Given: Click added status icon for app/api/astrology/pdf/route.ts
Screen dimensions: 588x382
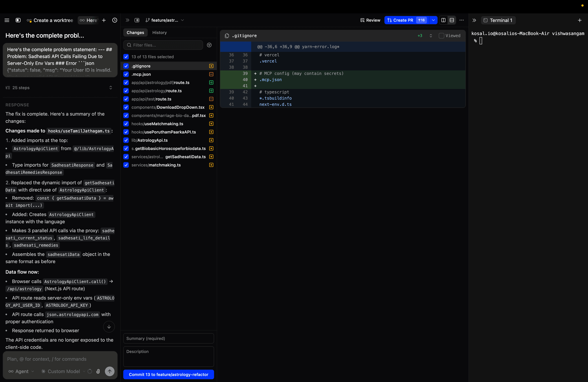Looking at the screenshot, I should pos(211,83).
